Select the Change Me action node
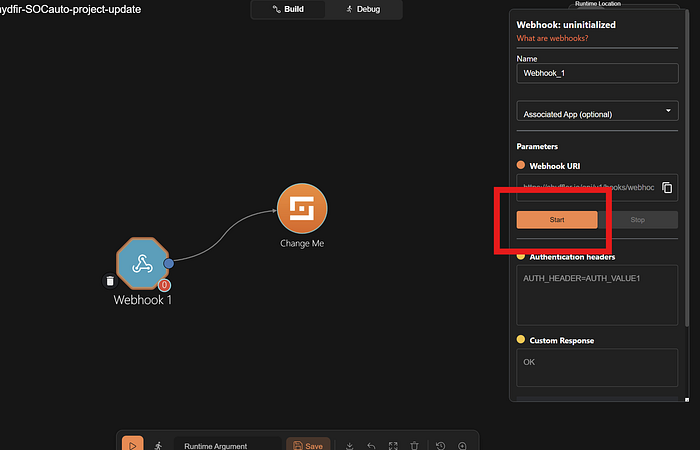This screenshot has width=700, height=450. click(x=302, y=208)
